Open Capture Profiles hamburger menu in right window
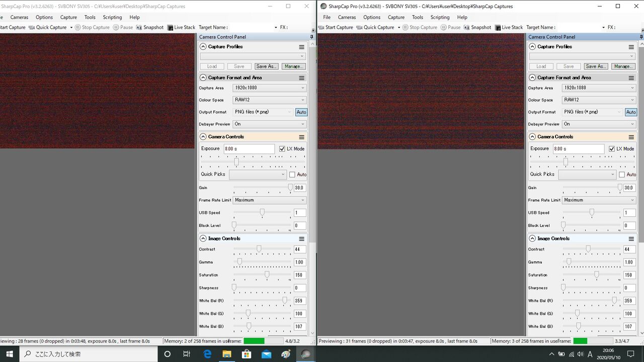The image size is (644, 362). [x=631, y=47]
